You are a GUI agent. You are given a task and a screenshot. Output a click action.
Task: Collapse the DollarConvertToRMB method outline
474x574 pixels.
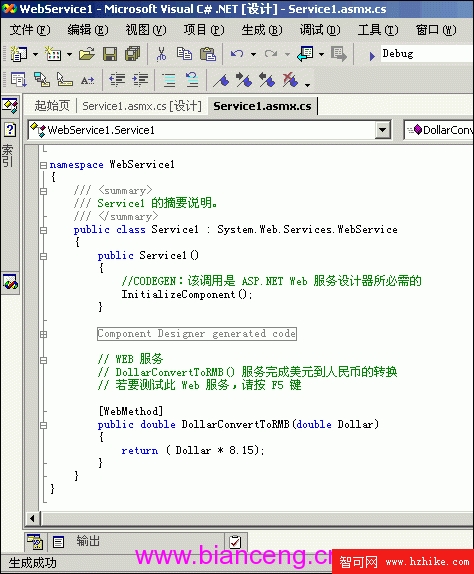44,425
